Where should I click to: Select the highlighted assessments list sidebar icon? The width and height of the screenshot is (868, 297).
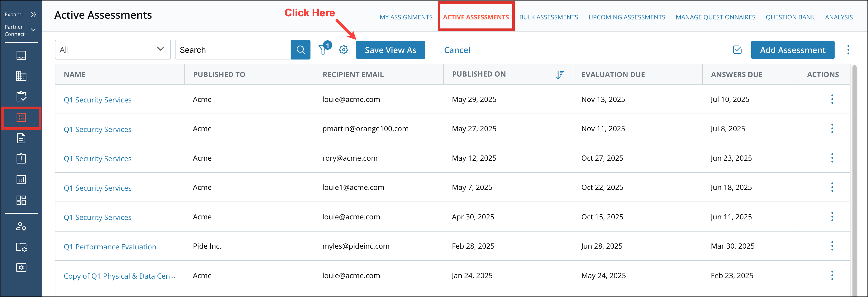(21, 117)
